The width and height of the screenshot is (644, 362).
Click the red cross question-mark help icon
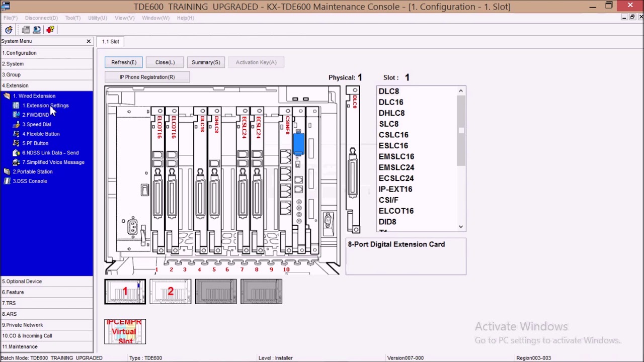50,30
